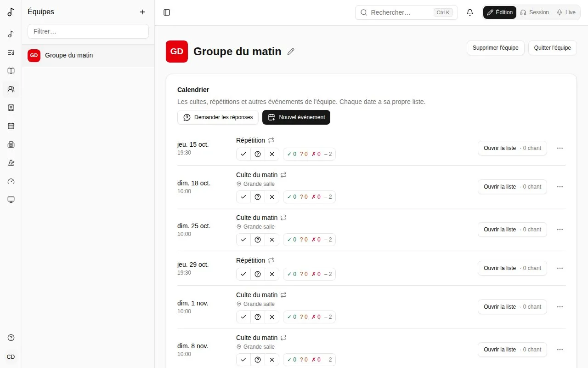Open the more options menu for dim. 1 nov.

coord(560,307)
